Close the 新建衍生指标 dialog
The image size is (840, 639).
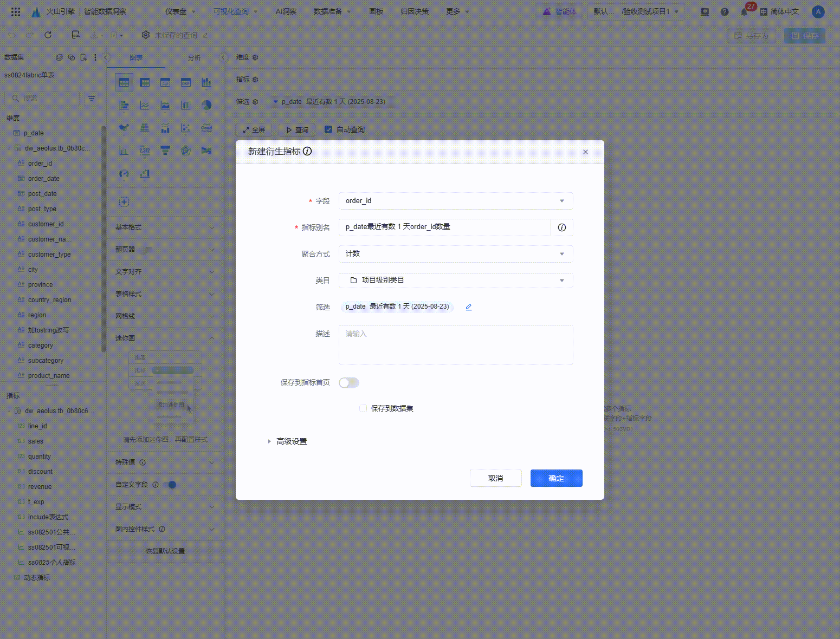tap(585, 152)
